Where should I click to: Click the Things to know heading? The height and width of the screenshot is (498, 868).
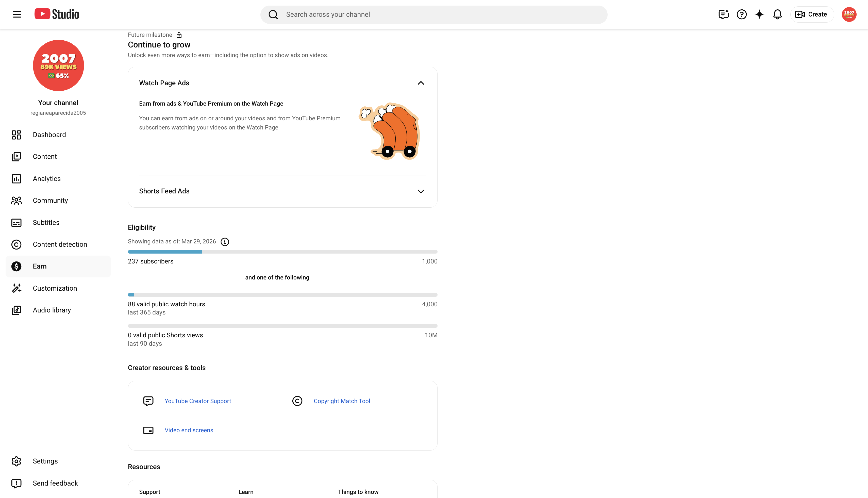click(x=358, y=492)
